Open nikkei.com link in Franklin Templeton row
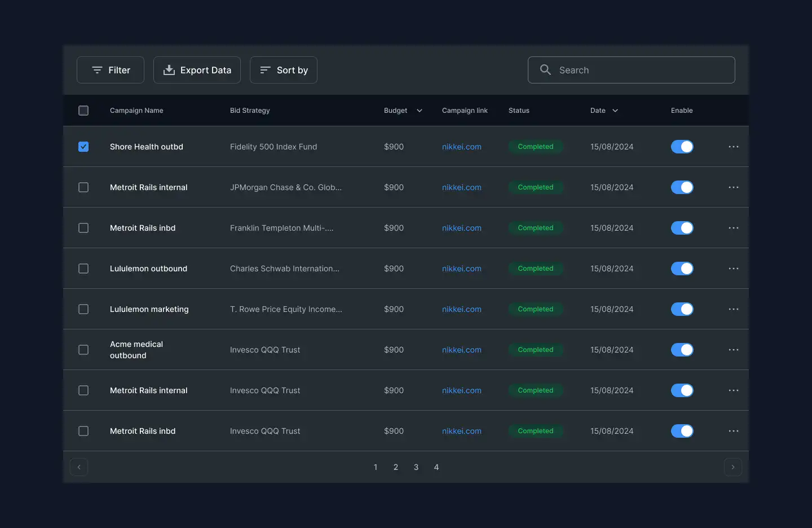The image size is (812, 528). coord(462,228)
